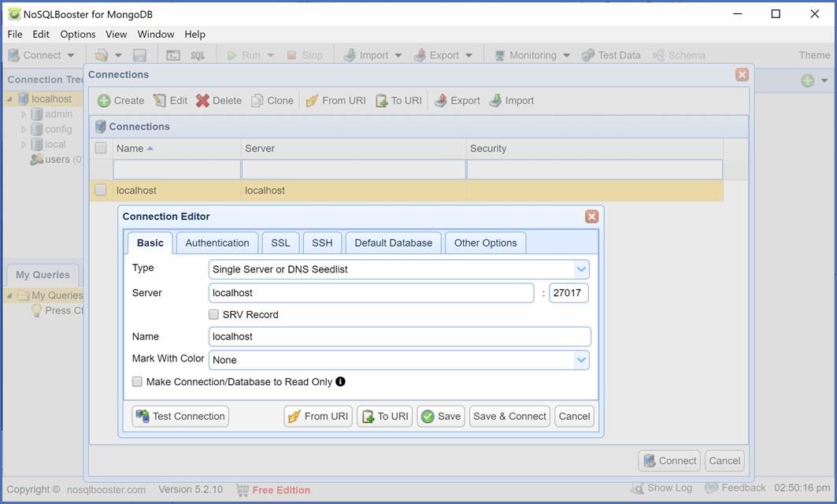
Task: Open the Other Options tab
Action: [486, 243]
